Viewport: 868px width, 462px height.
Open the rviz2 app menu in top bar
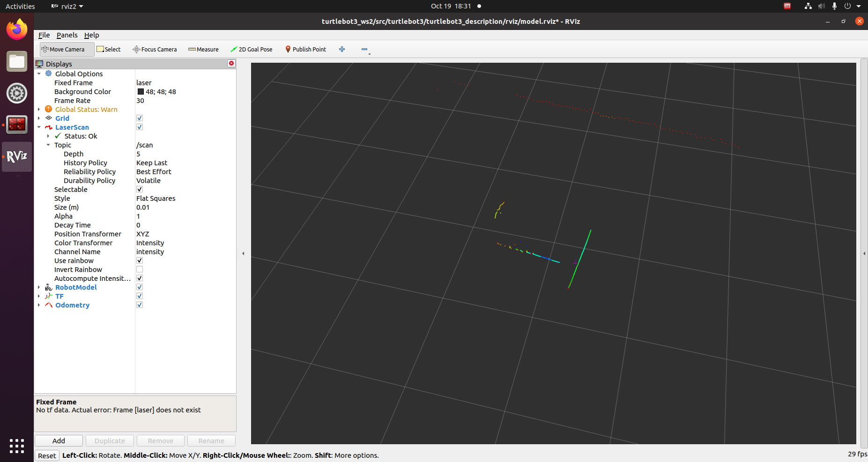[67, 6]
